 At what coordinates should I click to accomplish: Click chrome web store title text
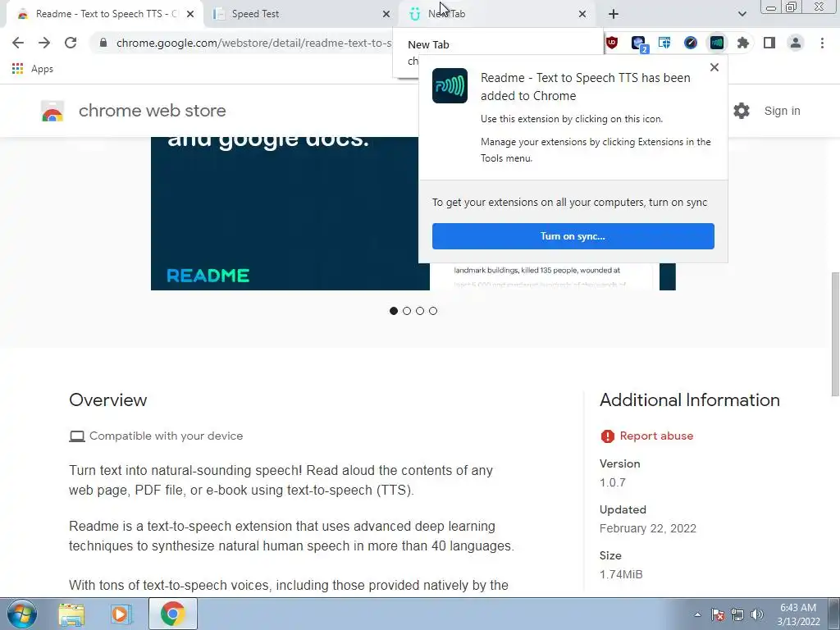[152, 111]
